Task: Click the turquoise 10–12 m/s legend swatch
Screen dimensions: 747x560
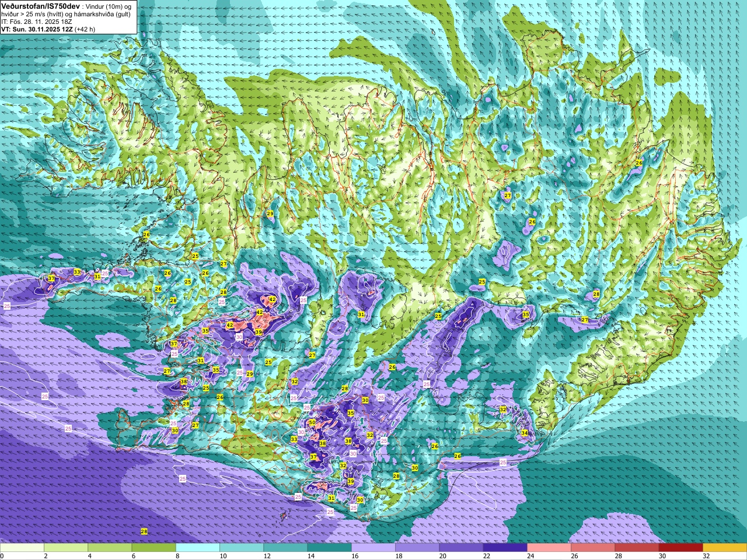Action: coord(242,548)
